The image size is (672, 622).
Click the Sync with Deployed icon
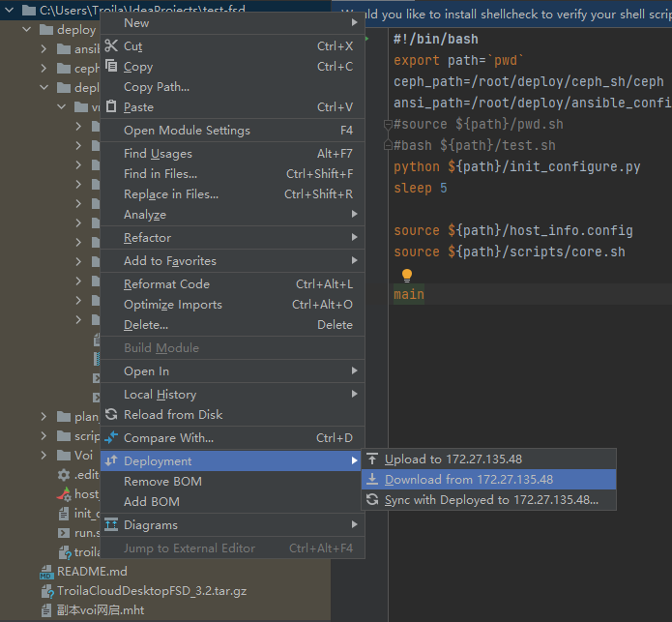point(372,500)
